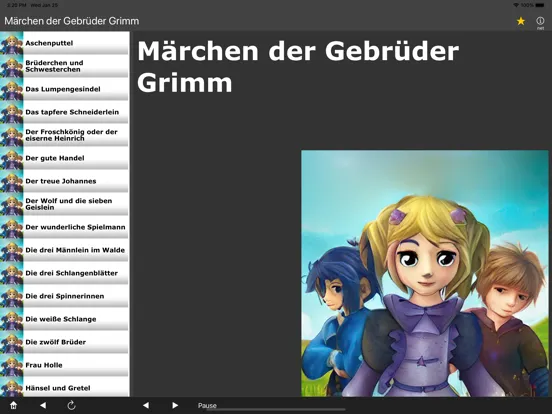Image resolution: width=552 pixels, height=414 pixels.
Task: Open Hänsel und Gretel
Action: pyautogui.click(x=65, y=387)
